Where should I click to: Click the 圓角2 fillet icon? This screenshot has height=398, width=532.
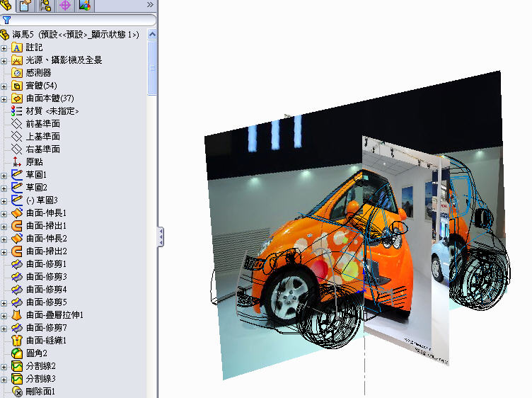click(17, 353)
